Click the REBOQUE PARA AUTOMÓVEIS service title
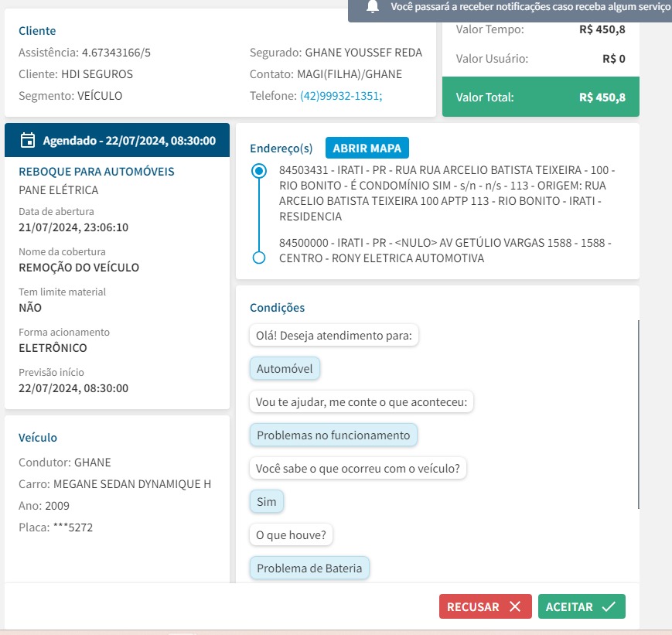This screenshot has height=635, width=672. 97,172
